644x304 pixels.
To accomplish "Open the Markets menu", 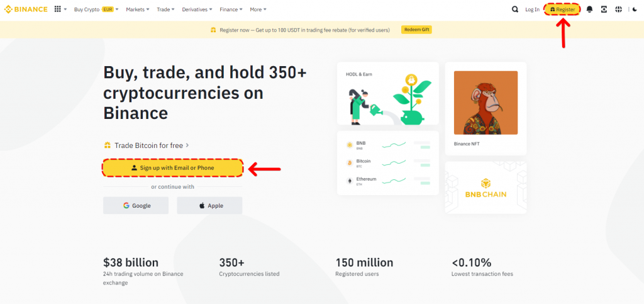I will 137,9.
